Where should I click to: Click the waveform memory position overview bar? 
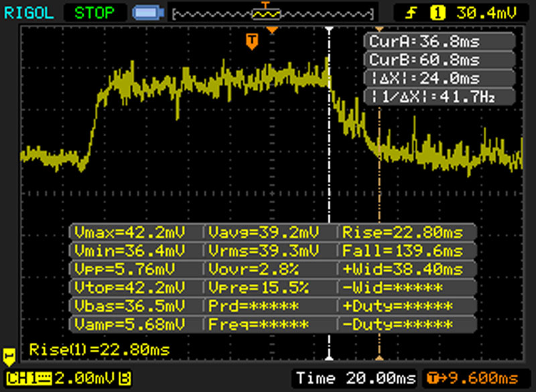tap(271, 13)
